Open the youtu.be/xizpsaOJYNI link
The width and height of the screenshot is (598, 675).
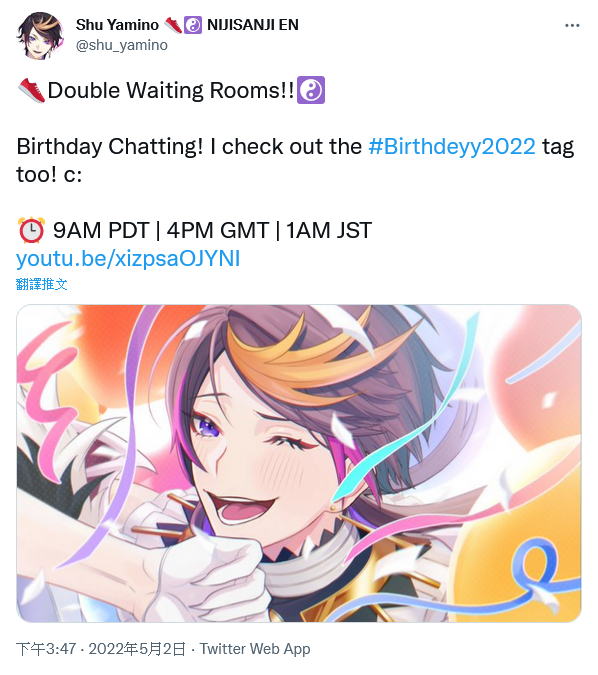point(128,258)
